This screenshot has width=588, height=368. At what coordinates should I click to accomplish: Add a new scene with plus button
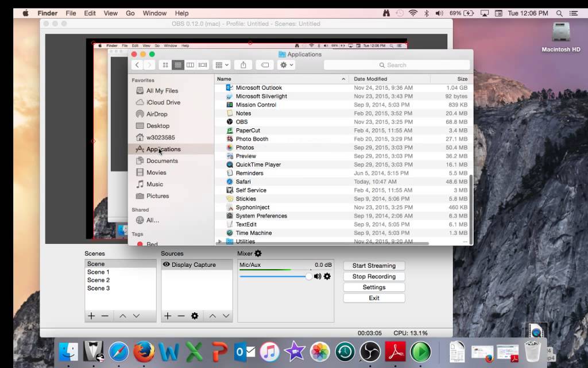91,316
